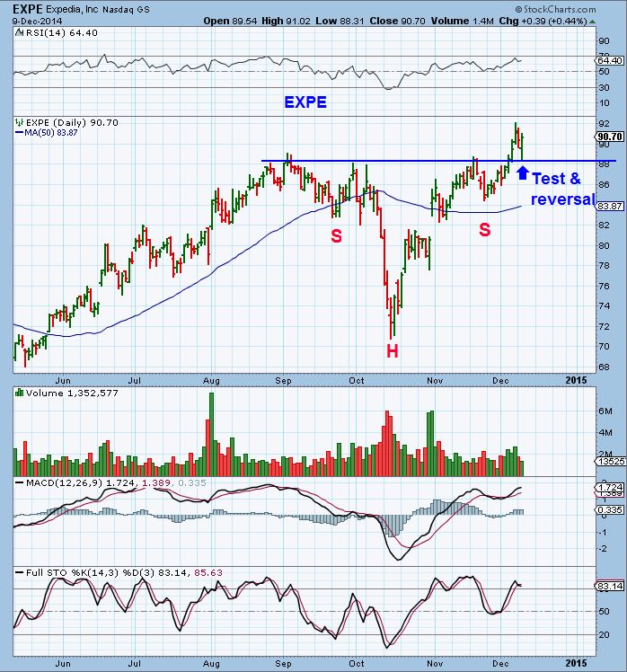Click the 'Close 90.70' value in header
Viewport: 627px width, 672px height.
click(x=397, y=21)
